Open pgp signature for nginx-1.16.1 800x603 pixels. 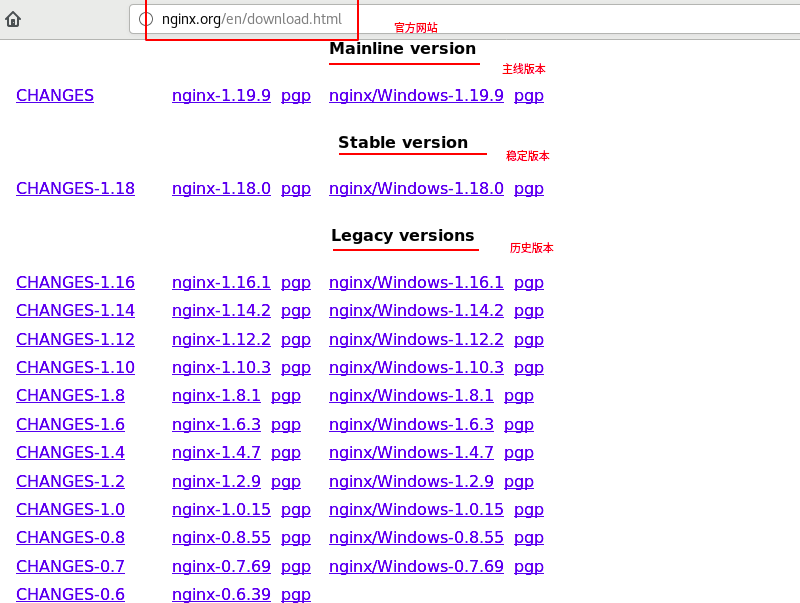pos(296,283)
